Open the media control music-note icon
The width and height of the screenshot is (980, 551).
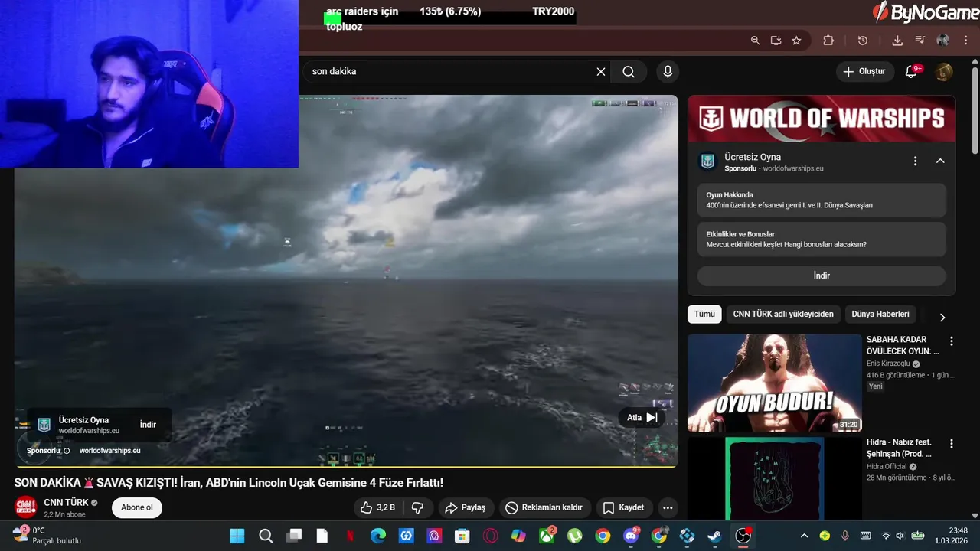[920, 41]
